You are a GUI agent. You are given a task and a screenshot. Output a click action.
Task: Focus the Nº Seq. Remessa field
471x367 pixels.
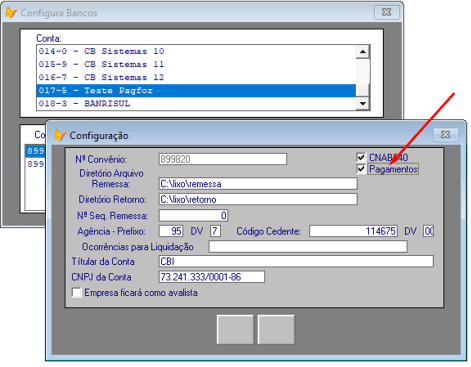click(x=193, y=215)
